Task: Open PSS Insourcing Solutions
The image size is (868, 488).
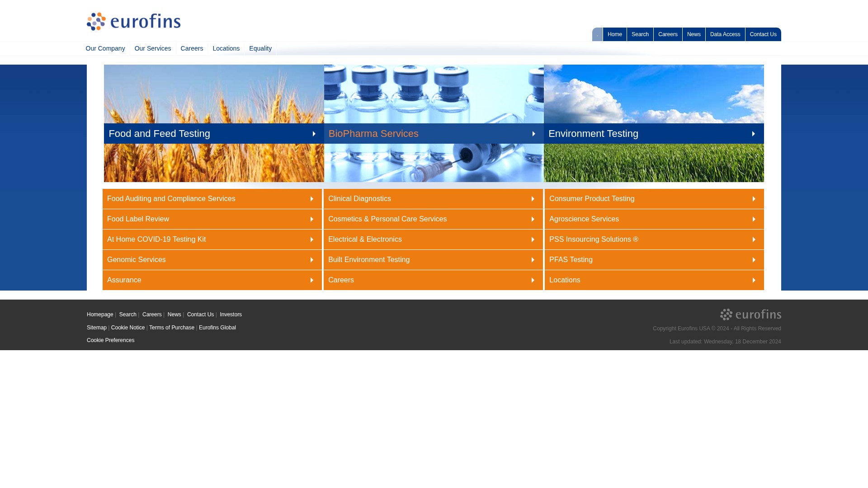Action: (x=654, y=239)
